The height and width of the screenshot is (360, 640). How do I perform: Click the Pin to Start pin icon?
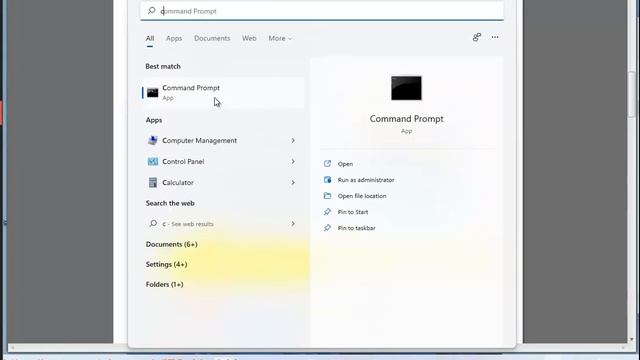click(327, 212)
